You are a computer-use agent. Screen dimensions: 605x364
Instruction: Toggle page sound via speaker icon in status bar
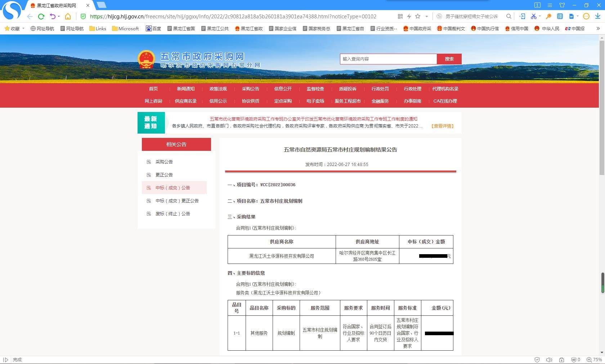point(549,360)
